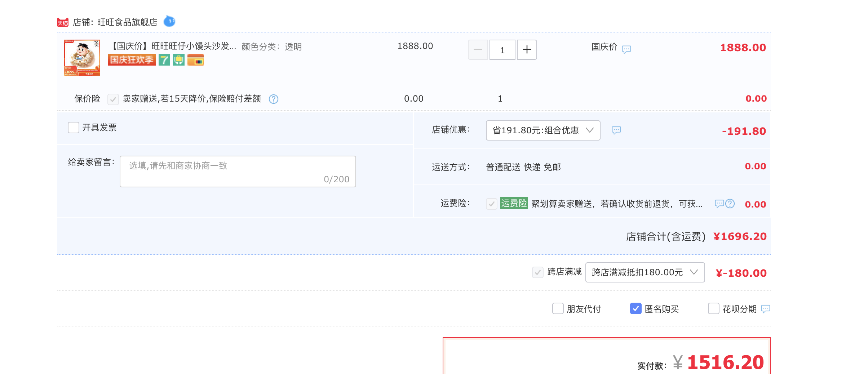Open the 花呗分期 info bubble icon
This screenshot has height=374, width=868.
click(766, 309)
